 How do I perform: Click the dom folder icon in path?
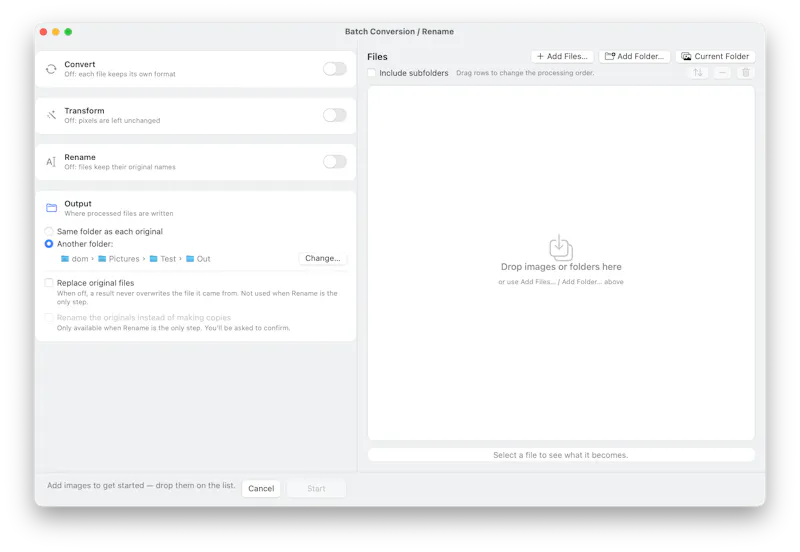coord(65,259)
